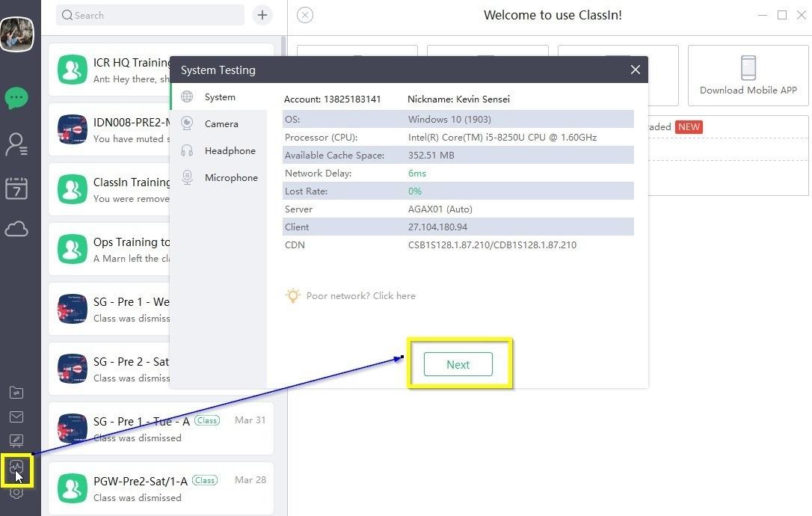Viewport: 812px width, 516px height.
Task: Click the circled X icon near welcome title
Action: click(x=305, y=15)
